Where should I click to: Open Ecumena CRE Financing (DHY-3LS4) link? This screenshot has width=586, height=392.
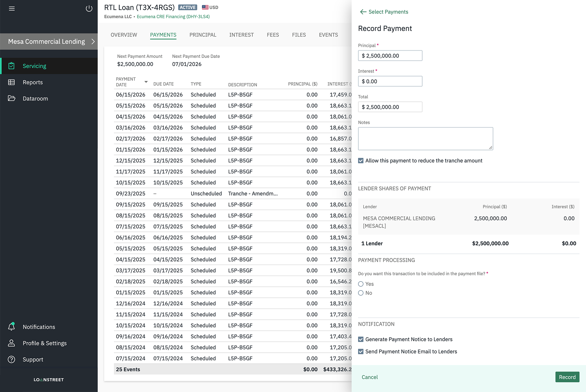tap(173, 17)
